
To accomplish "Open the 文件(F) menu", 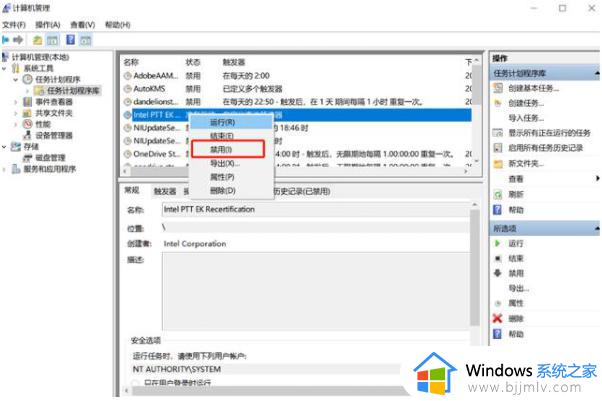I will pyautogui.click(x=14, y=25).
